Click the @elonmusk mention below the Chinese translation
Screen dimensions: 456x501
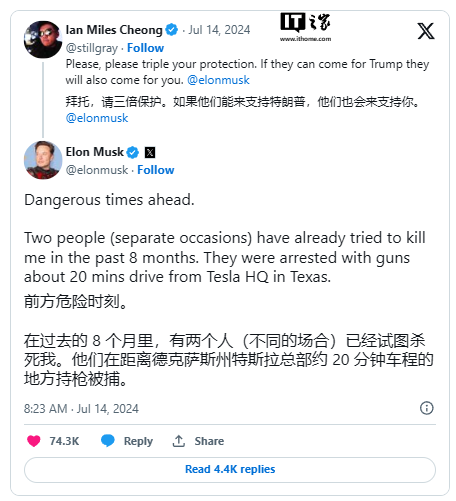click(97, 118)
